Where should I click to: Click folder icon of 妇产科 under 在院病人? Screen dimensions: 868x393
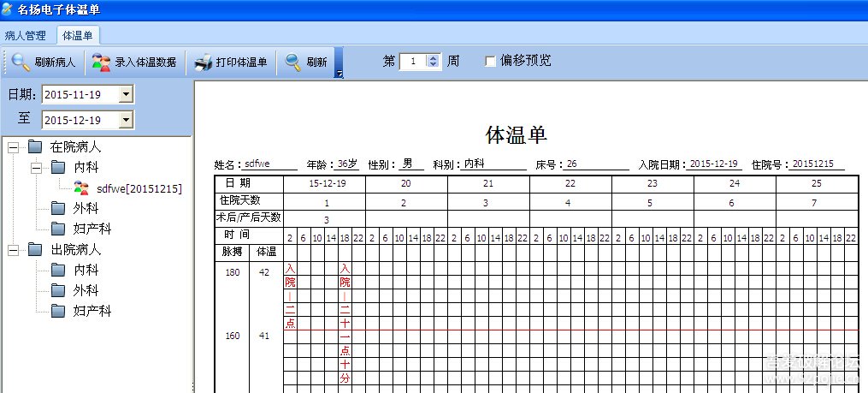[x=58, y=229]
